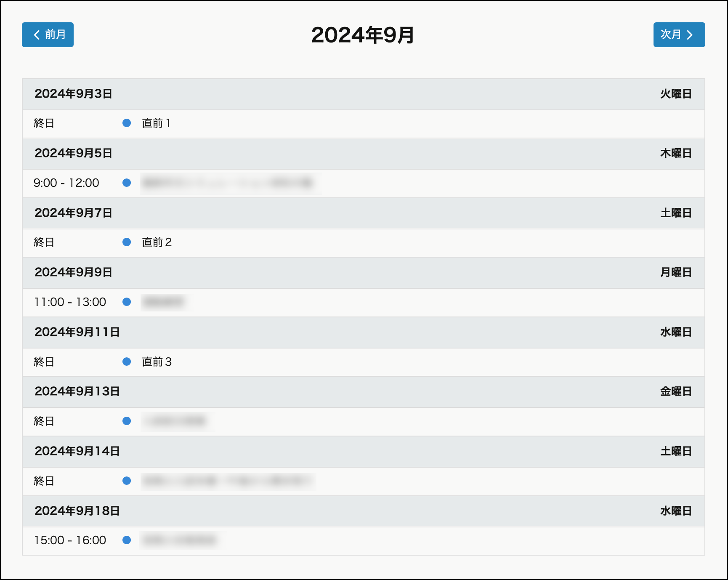The width and height of the screenshot is (728, 580).
Task: Click blue dot for September 13 all-day event
Action: pos(127,421)
